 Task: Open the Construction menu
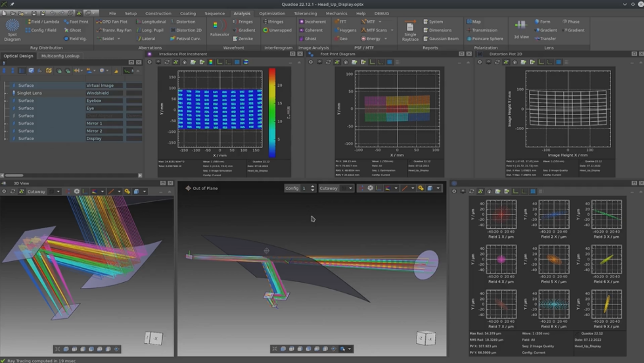pyautogui.click(x=158, y=13)
